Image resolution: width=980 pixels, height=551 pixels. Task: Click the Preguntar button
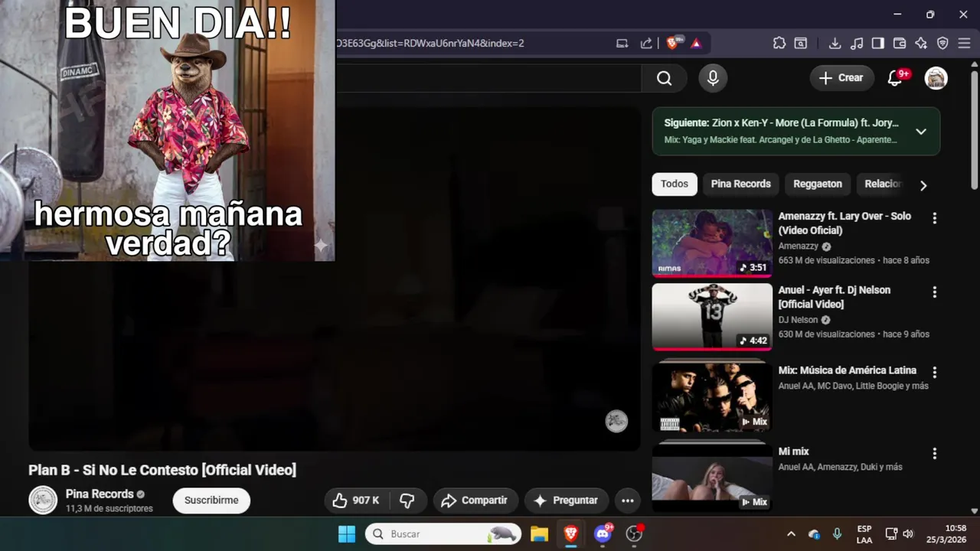click(566, 500)
